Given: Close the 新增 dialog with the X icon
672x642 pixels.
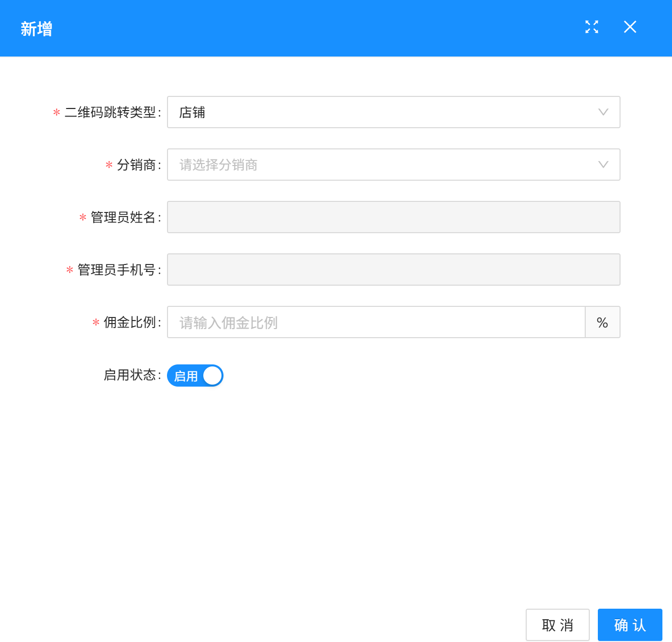Looking at the screenshot, I should [630, 27].
